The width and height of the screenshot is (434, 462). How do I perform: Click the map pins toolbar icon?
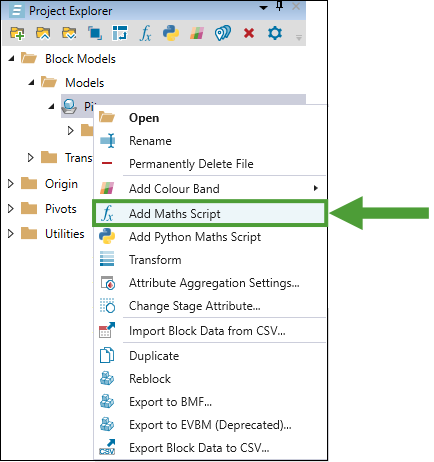pyautogui.click(x=223, y=33)
